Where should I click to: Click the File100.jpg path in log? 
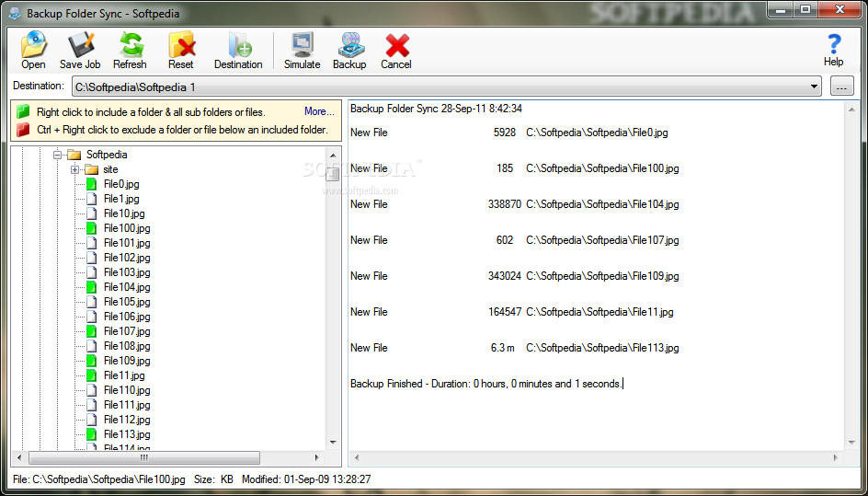(x=602, y=168)
